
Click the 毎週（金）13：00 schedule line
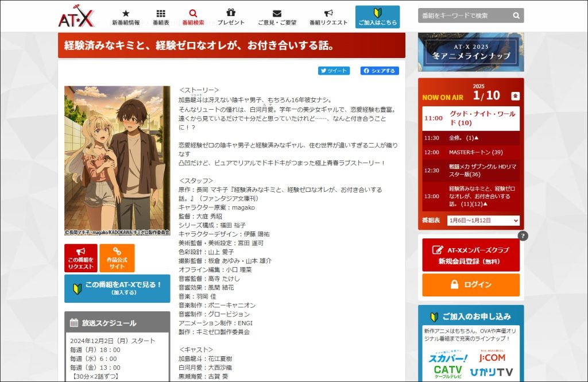tap(95, 368)
